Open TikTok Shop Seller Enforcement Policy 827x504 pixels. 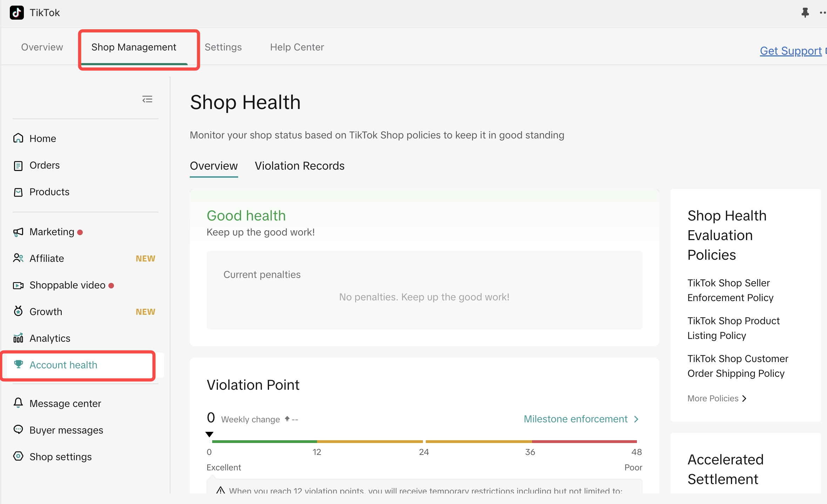point(730,290)
